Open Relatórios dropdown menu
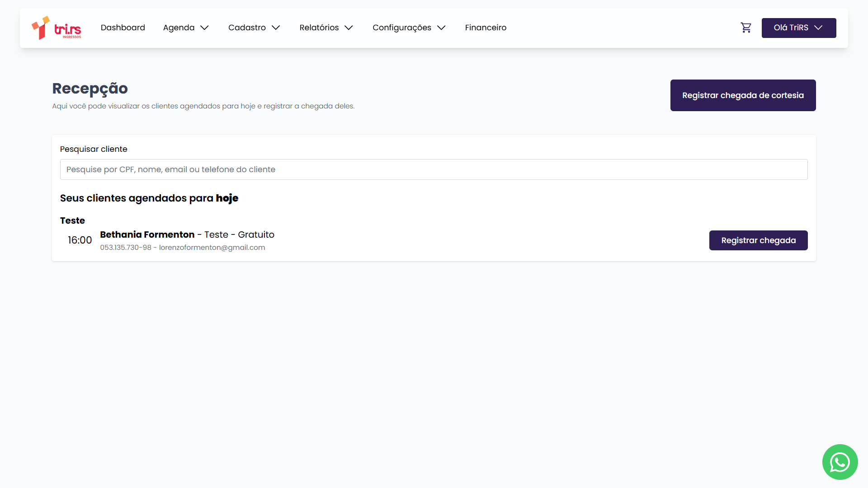The image size is (868, 488). [x=319, y=28]
